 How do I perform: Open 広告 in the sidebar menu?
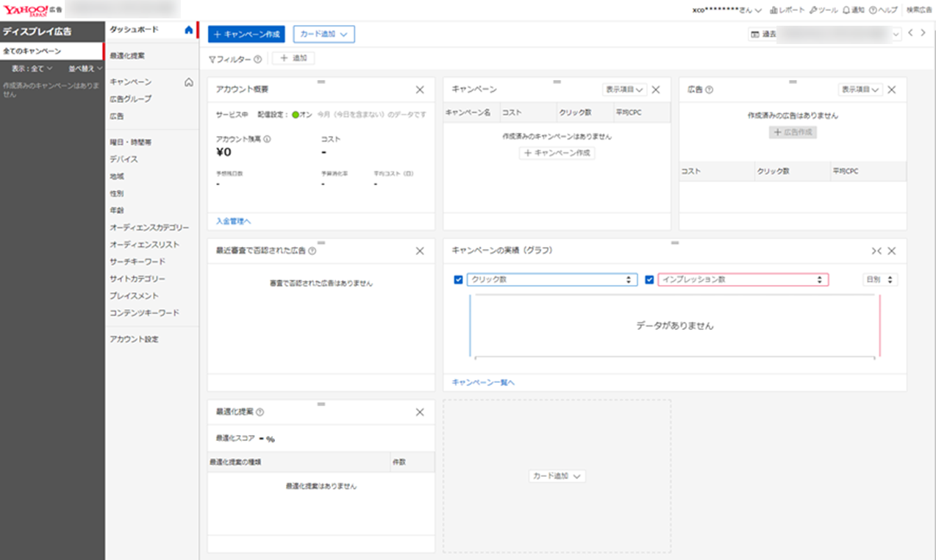click(116, 116)
